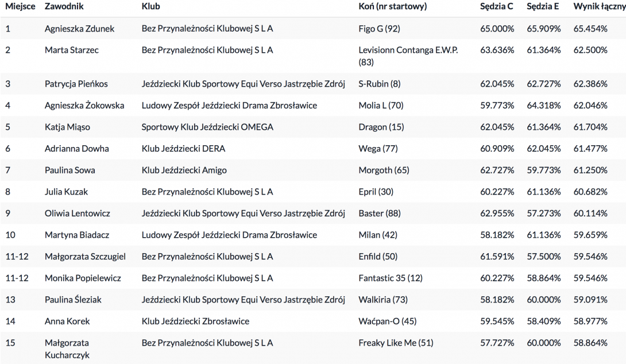This screenshot has height=364, width=626.
Task: Click on Patrycja Pieńkos name
Action: pos(76,84)
